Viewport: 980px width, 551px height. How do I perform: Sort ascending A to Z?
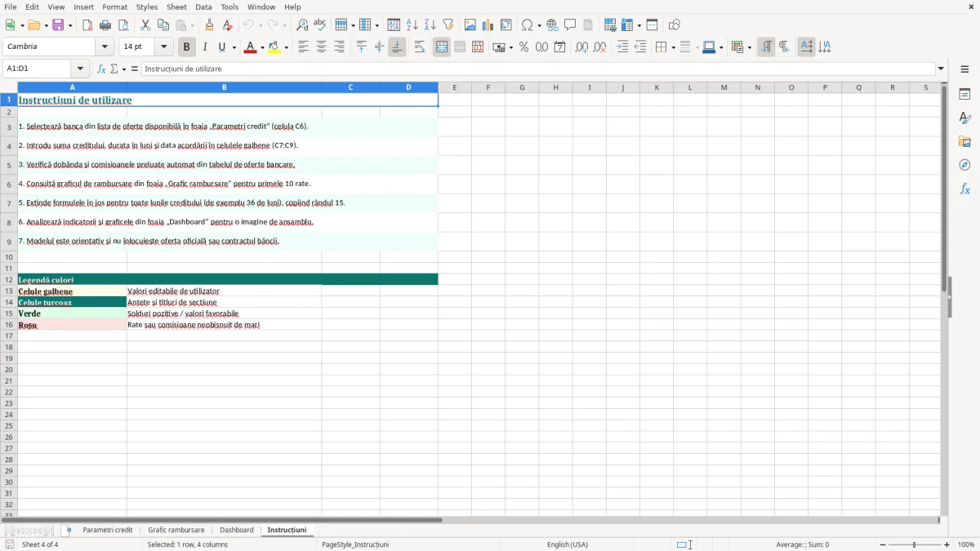(412, 25)
